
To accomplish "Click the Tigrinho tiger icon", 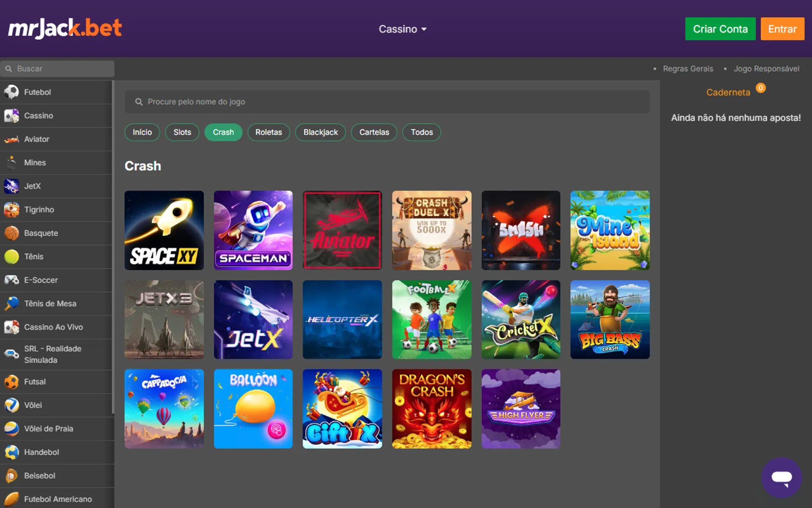I will 11,210.
